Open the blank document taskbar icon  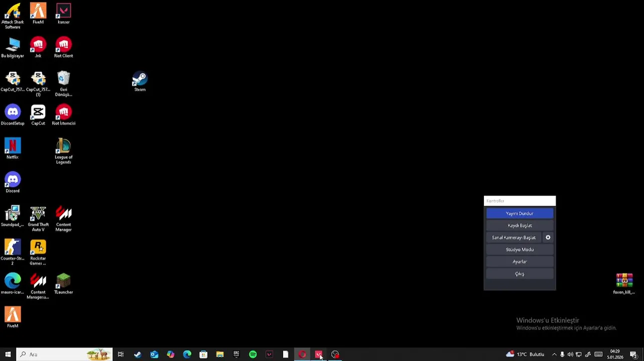pos(286,354)
